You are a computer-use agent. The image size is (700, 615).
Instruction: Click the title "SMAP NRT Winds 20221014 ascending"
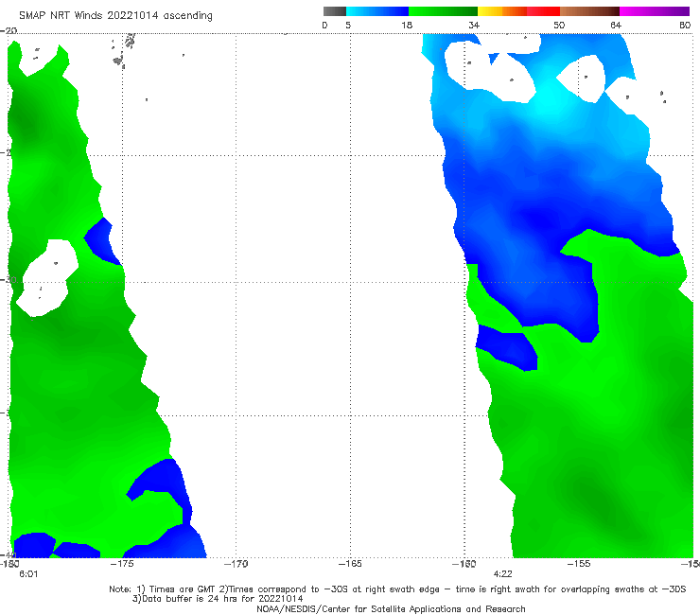(x=115, y=16)
